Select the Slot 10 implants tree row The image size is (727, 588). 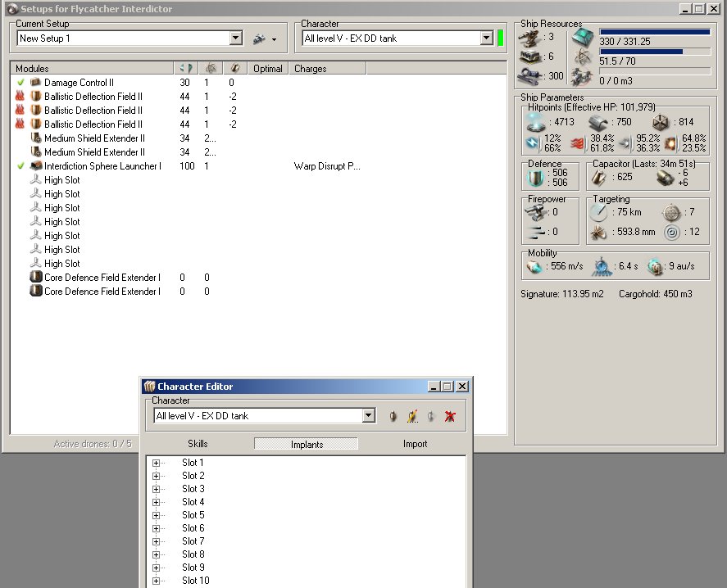click(x=195, y=581)
